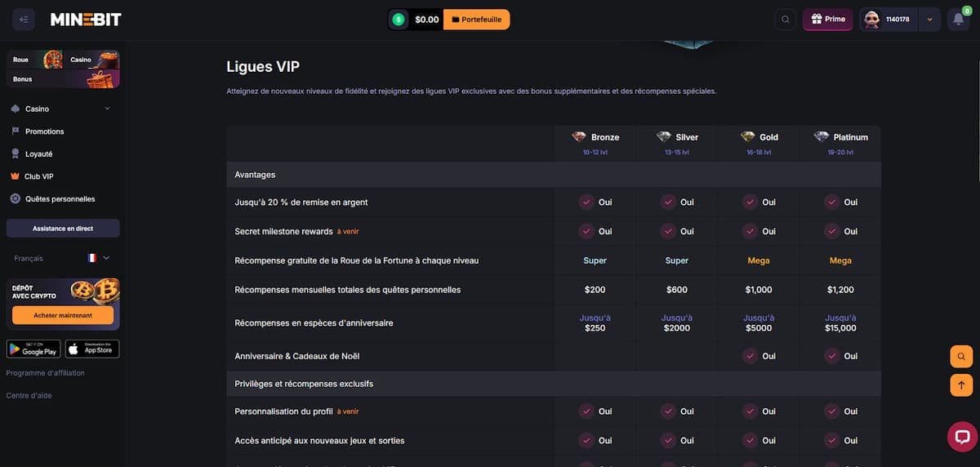Click the $0.00 balance display

426,20
